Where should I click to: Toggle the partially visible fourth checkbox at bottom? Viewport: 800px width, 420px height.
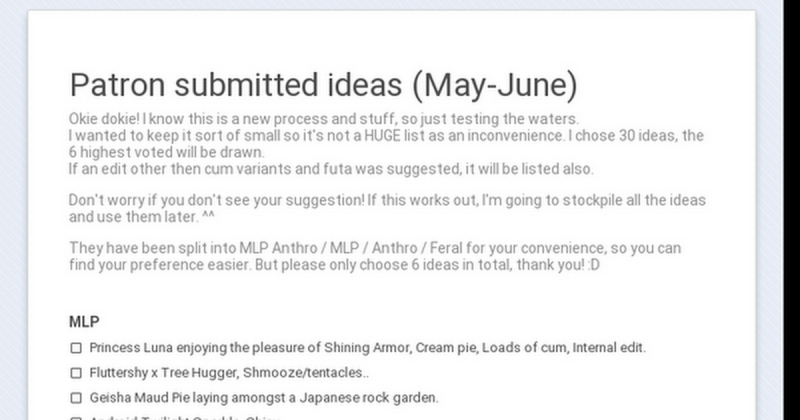pos(76,417)
